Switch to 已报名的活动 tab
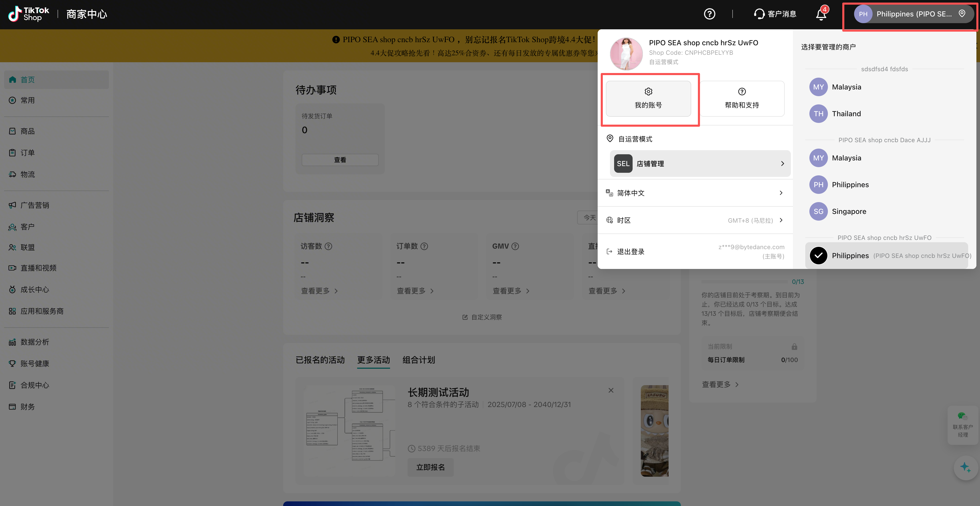The width and height of the screenshot is (980, 506). (320, 360)
